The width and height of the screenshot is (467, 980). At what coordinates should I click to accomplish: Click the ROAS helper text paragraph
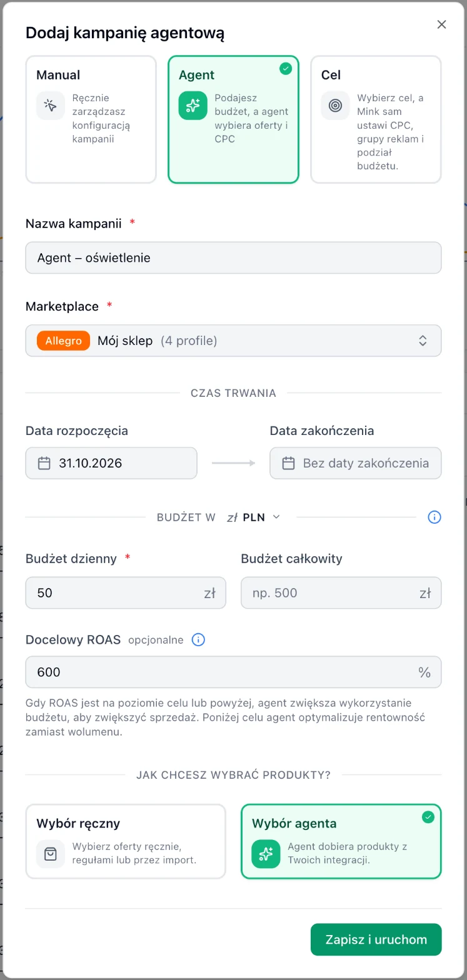click(226, 717)
